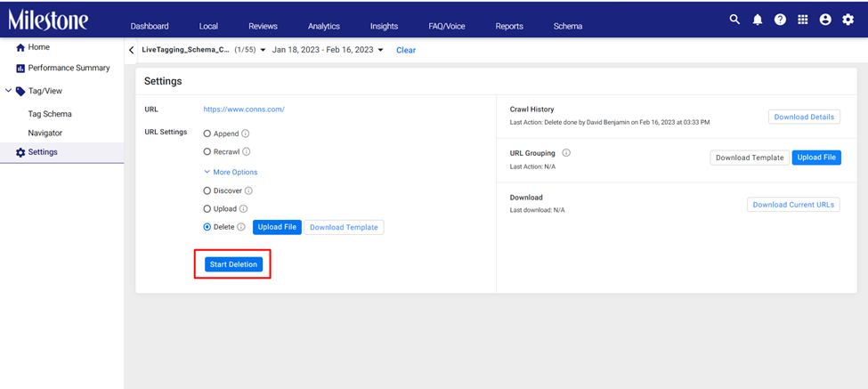The image size is (868, 389).
Task: Select the Upload radio button
Action: pos(207,209)
